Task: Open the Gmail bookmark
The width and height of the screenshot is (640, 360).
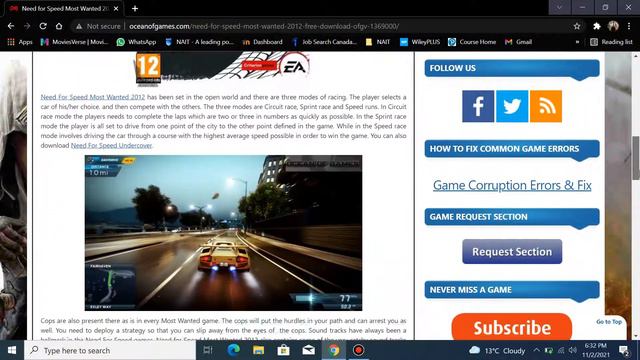Action: (x=518, y=42)
